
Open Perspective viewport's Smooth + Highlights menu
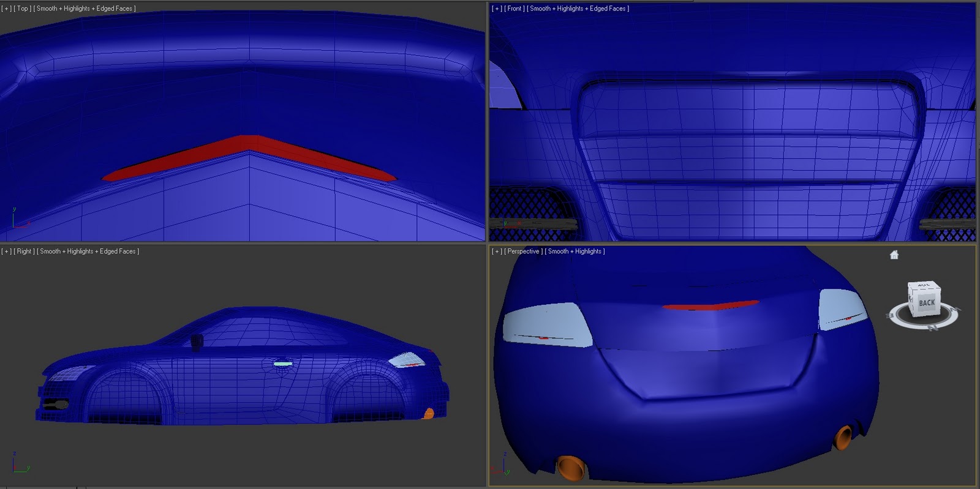click(x=575, y=252)
